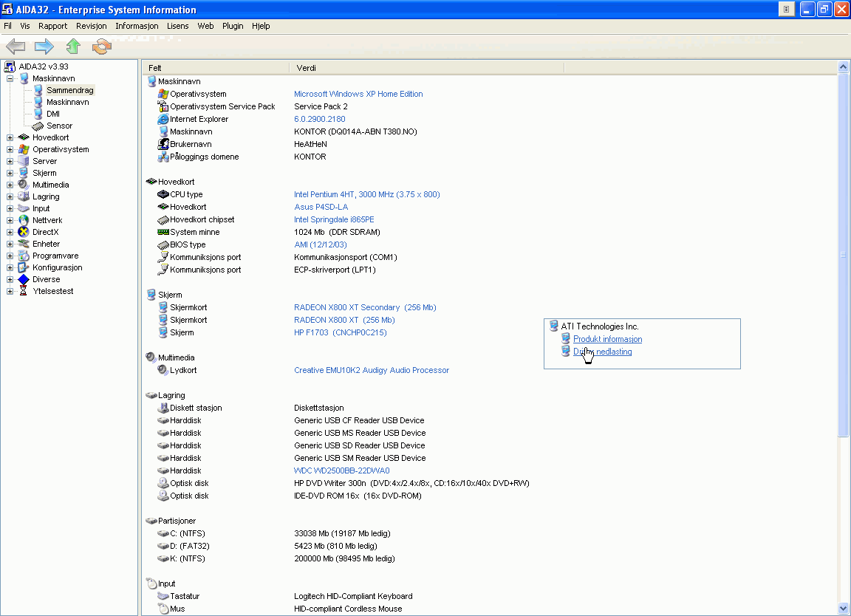The width and height of the screenshot is (851, 616).
Task: Collapse the Maskinnavn tree node
Action: point(10,79)
